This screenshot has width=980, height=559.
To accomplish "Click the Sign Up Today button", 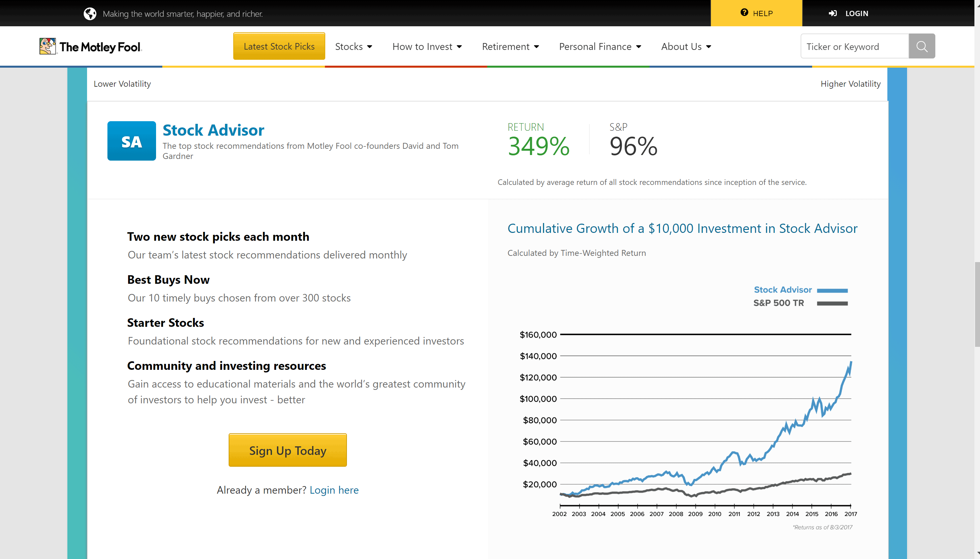I will click(287, 450).
